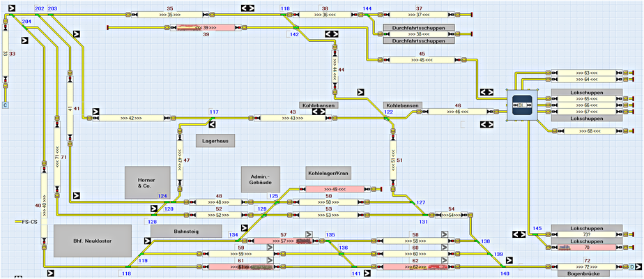
Task: Select block 36
Action: point(325,15)
